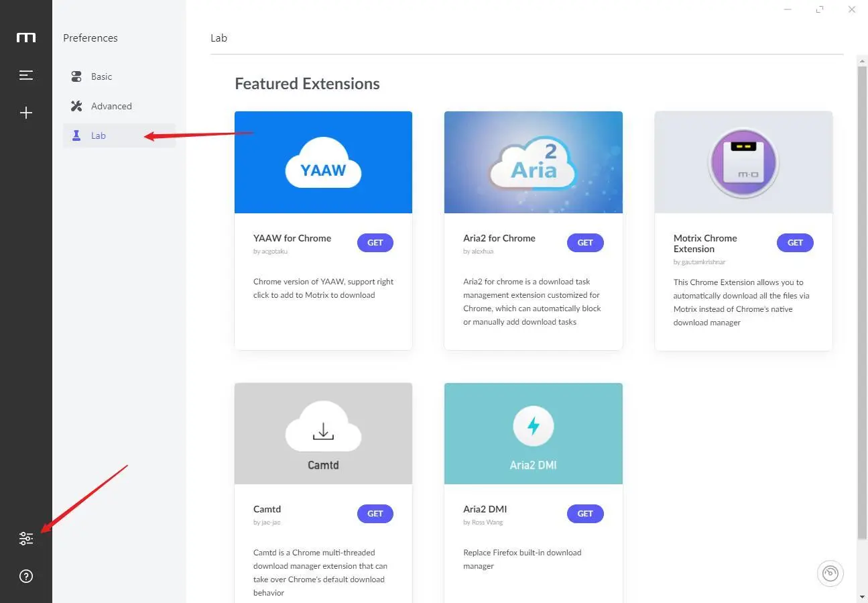Image resolution: width=868 pixels, height=603 pixels.
Task: Open the Basic preferences tab
Action: click(x=119, y=76)
